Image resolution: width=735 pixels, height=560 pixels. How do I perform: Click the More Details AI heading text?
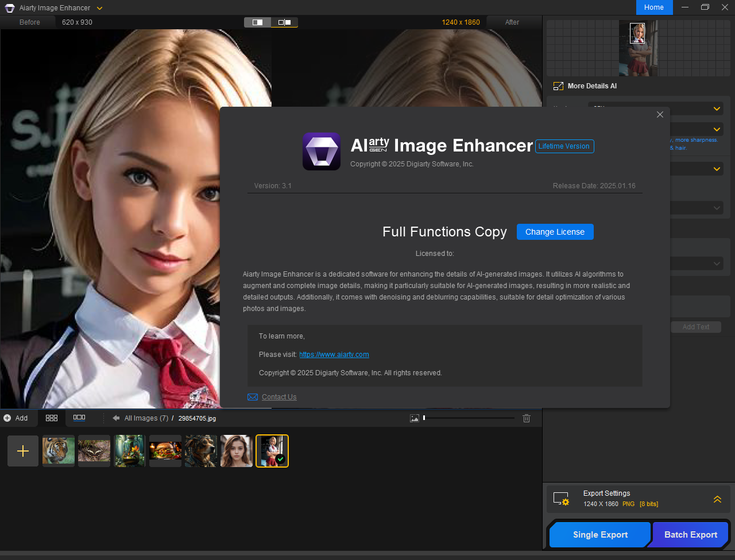pyautogui.click(x=592, y=86)
